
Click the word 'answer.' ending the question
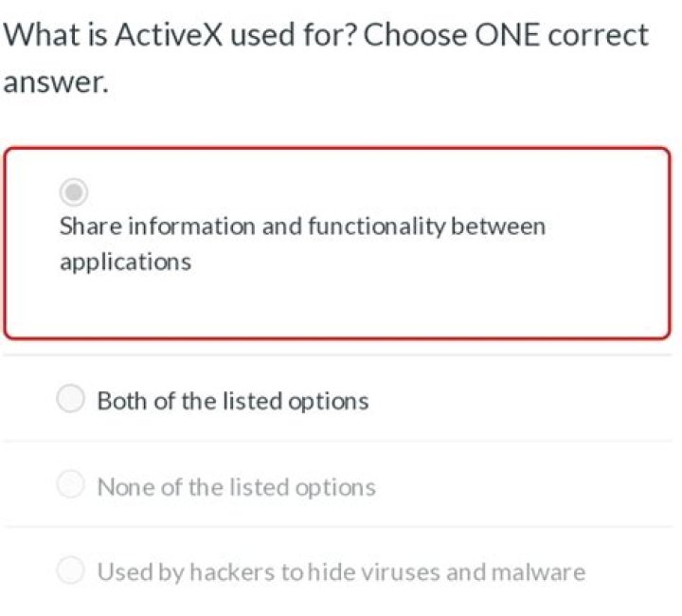pos(56,82)
